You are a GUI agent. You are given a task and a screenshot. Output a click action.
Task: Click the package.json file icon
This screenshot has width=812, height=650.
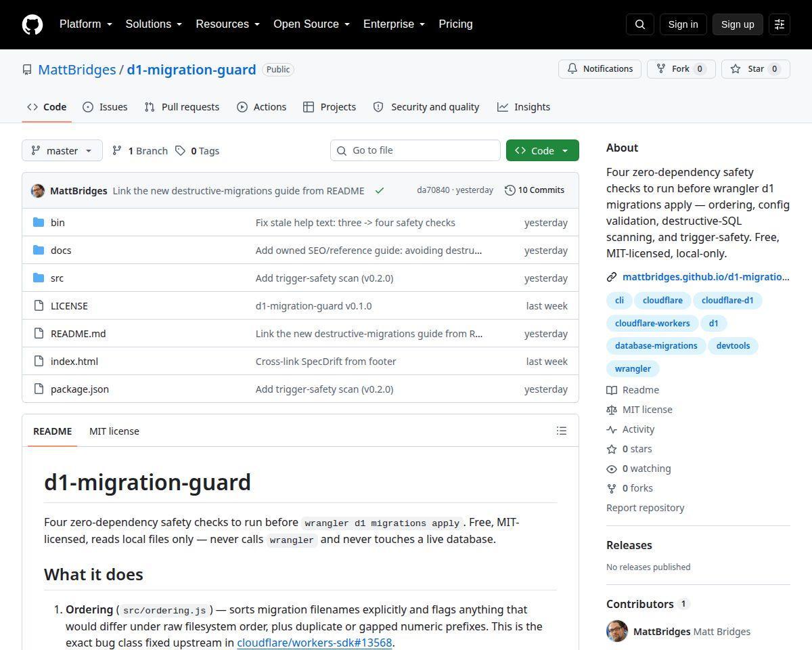[39, 389]
